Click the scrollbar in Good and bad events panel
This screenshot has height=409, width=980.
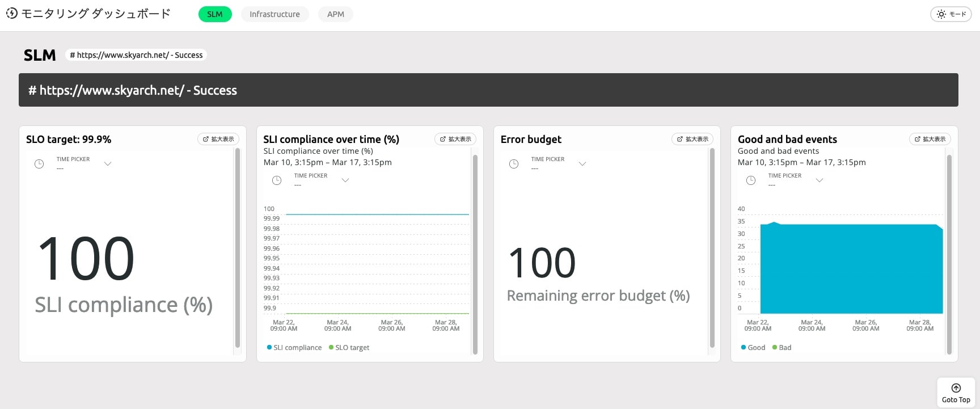pos(949,254)
